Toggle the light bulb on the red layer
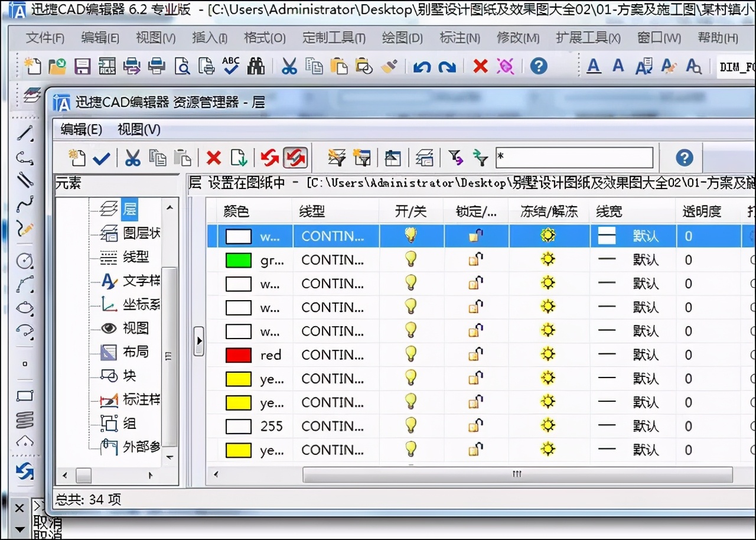This screenshot has height=540, width=756. (410, 354)
